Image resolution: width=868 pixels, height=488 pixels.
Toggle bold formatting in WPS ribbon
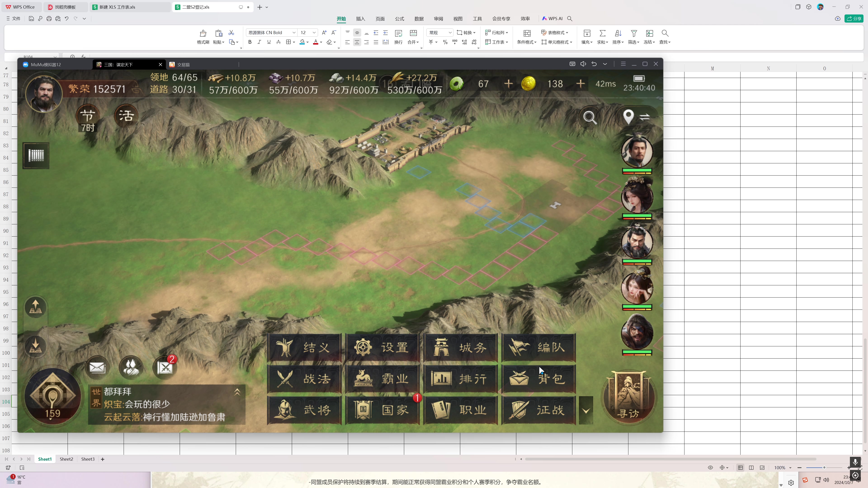click(250, 42)
